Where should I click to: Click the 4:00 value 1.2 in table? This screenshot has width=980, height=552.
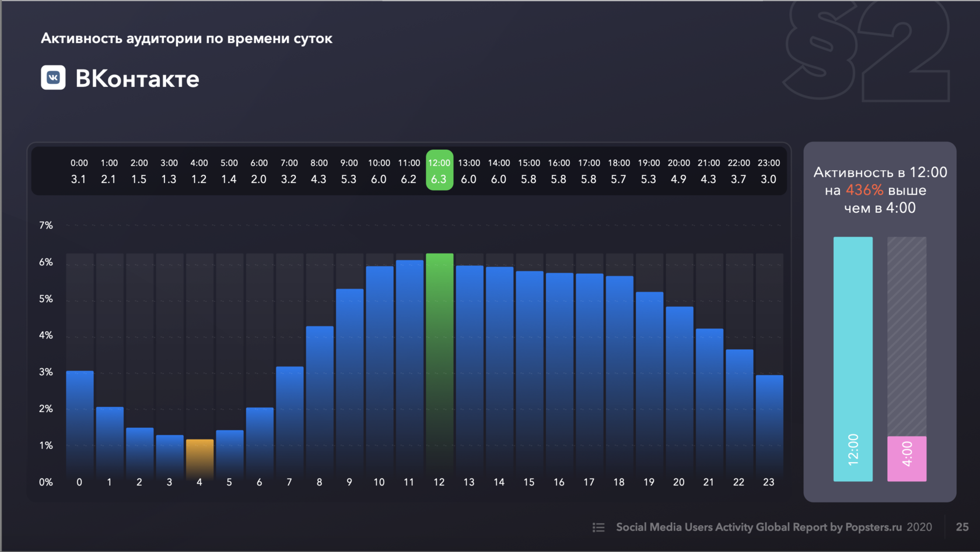[199, 180]
